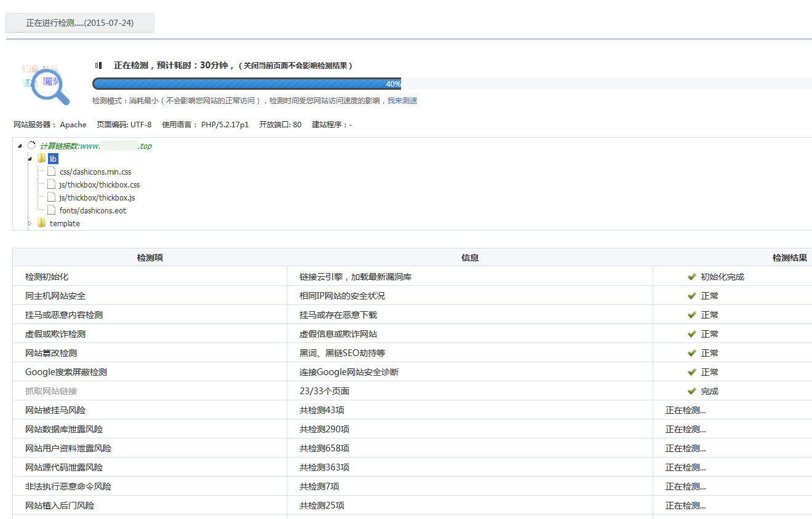
Task: Expand the template folder arrow
Action: (x=30, y=224)
